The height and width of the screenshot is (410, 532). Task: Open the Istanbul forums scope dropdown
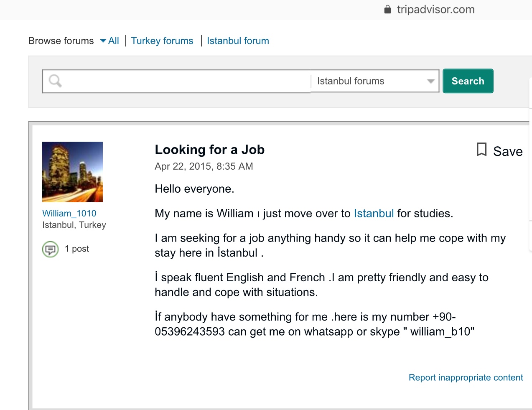tap(368, 81)
